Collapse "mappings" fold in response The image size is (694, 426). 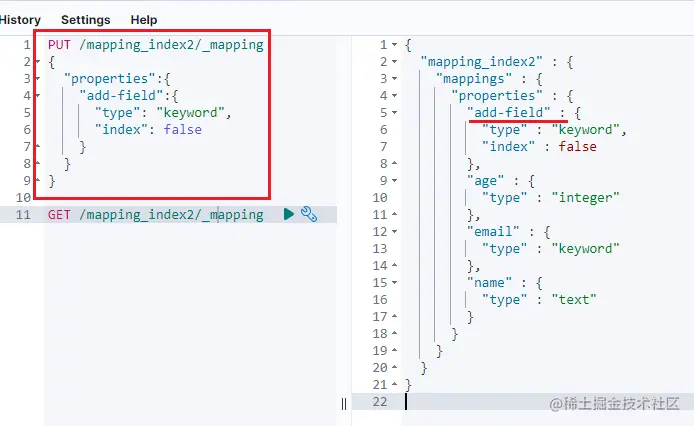point(394,78)
